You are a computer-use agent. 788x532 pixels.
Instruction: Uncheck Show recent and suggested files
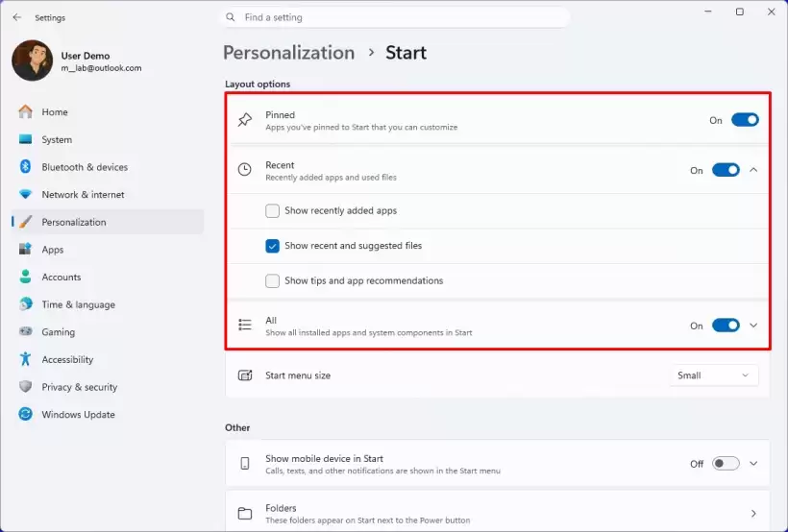tap(272, 246)
